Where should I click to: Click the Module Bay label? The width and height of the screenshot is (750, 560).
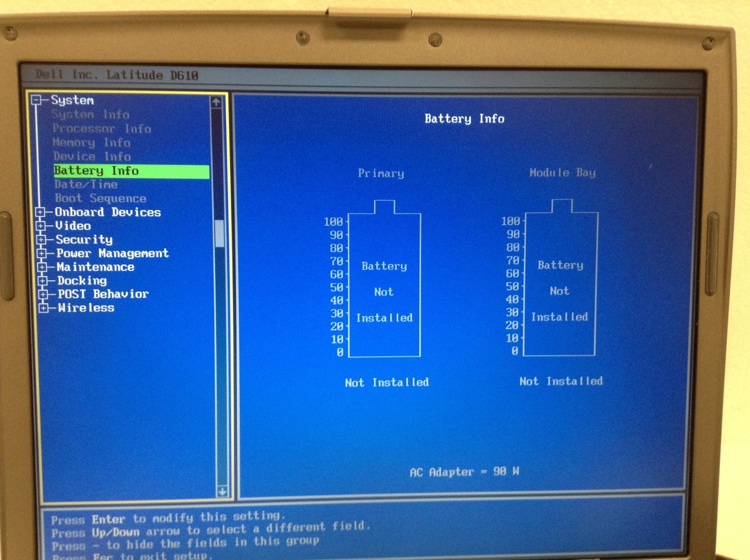(x=562, y=172)
